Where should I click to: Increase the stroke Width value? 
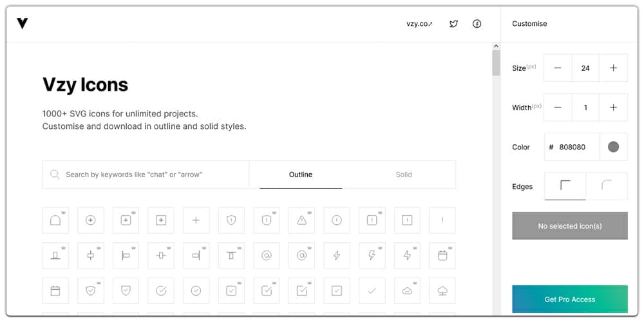[613, 107]
